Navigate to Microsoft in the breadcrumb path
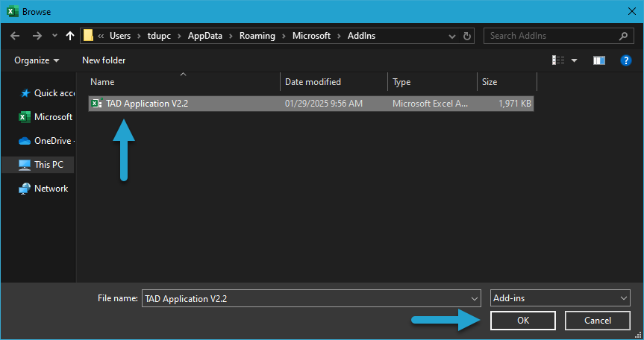644x340 pixels. (x=311, y=36)
